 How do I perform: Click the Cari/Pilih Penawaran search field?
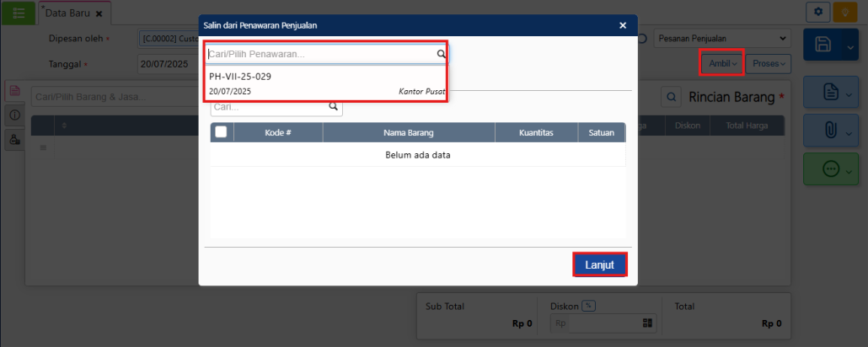click(320, 54)
